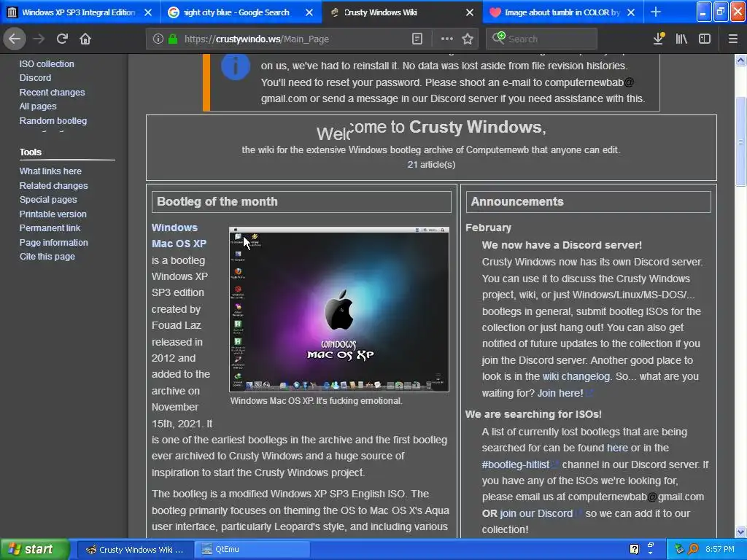Image resolution: width=747 pixels, height=560 pixels.
Task: Open Printable version link
Action: [53, 214]
